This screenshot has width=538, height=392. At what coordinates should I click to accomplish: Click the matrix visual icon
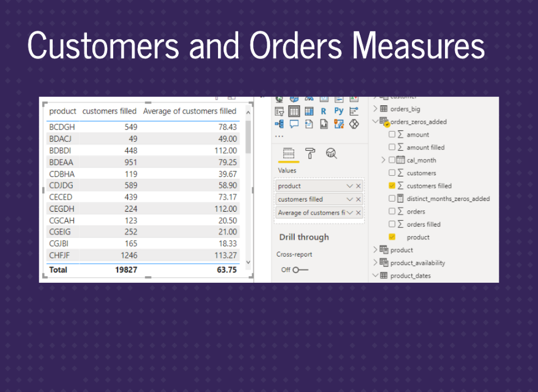click(309, 111)
